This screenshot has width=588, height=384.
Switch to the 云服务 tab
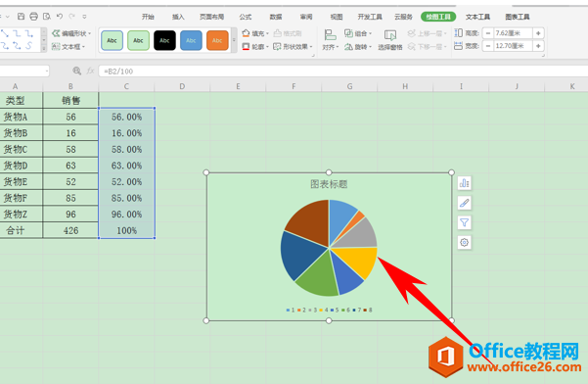pyautogui.click(x=403, y=17)
